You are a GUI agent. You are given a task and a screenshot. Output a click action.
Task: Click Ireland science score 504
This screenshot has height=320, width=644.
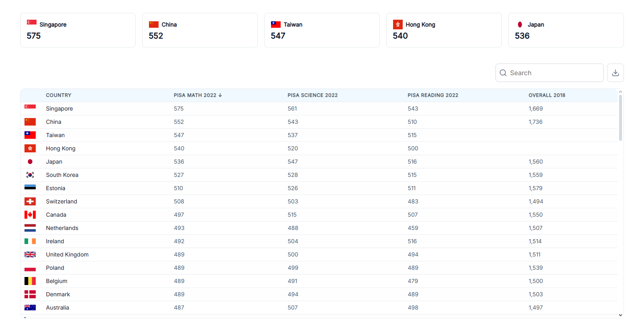(x=293, y=241)
